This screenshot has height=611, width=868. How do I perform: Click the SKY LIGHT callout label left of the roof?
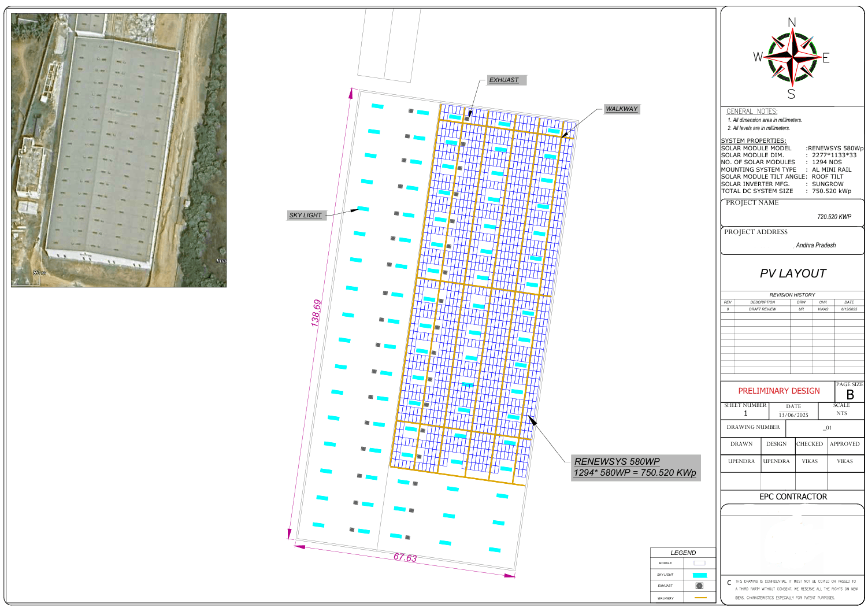[x=306, y=215]
